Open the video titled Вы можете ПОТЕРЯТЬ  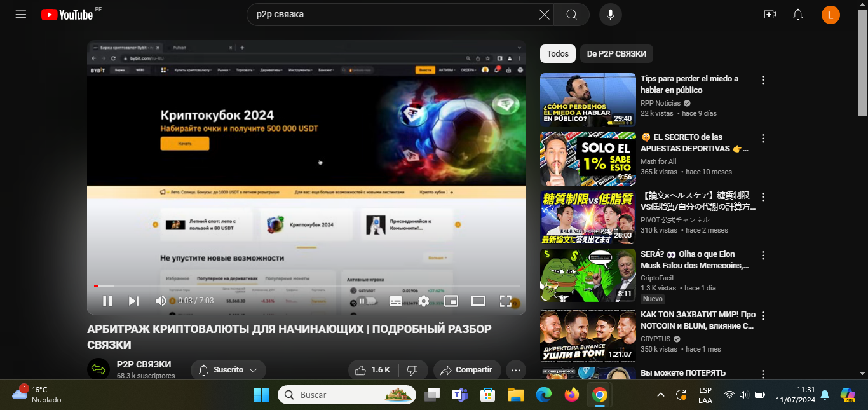pos(683,373)
